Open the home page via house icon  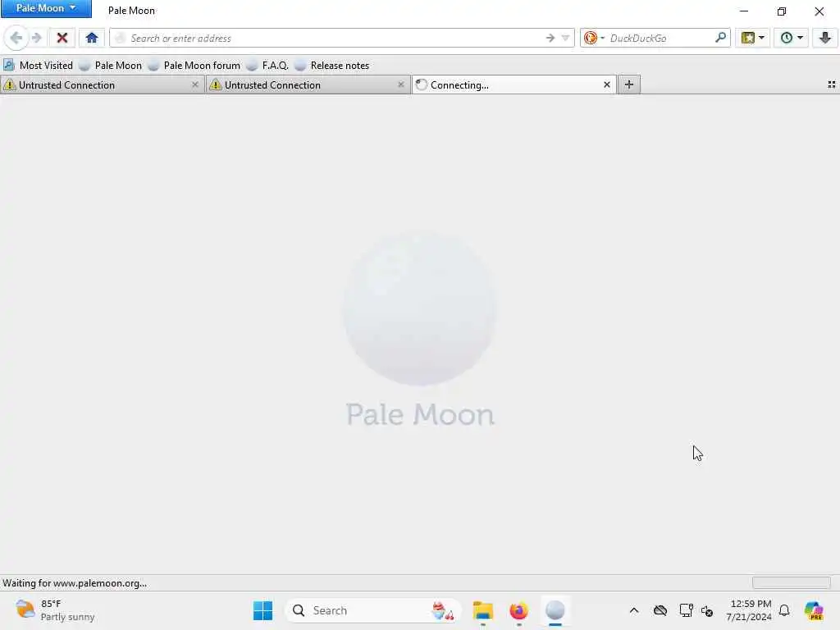point(92,38)
